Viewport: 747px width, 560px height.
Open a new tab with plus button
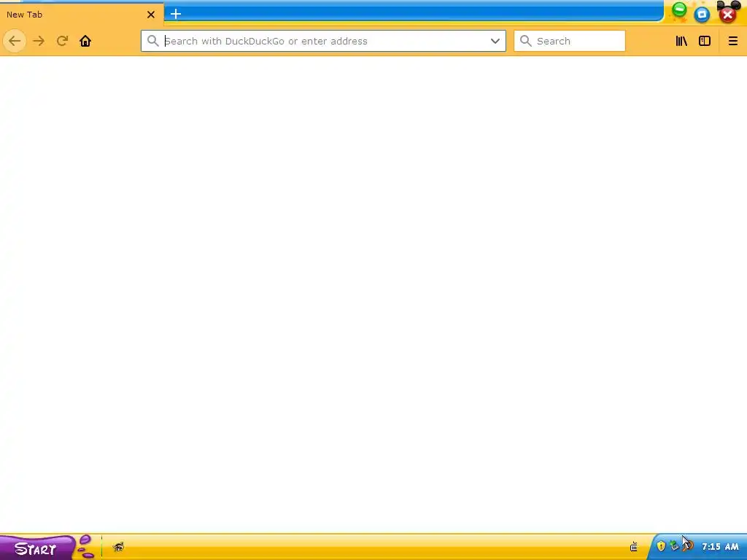[x=176, y=15]
